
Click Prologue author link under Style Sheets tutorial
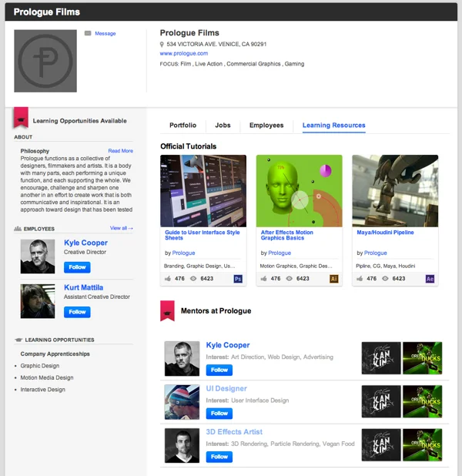pyautogui.click(x=184, y=253)
